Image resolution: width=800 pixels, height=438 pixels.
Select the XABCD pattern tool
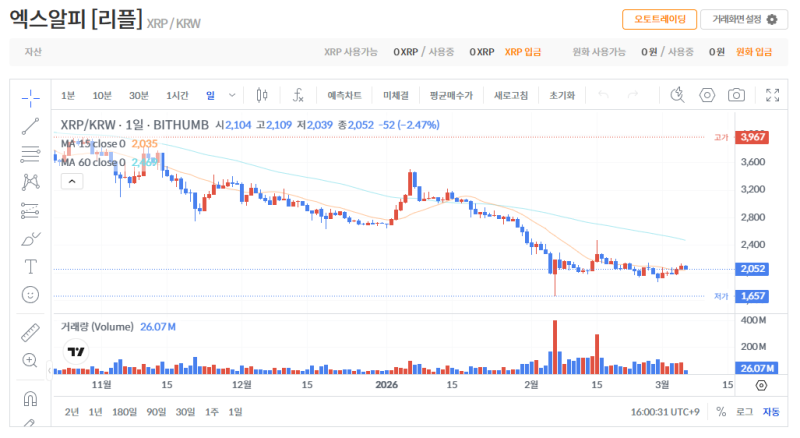click(x=31, y=182)
